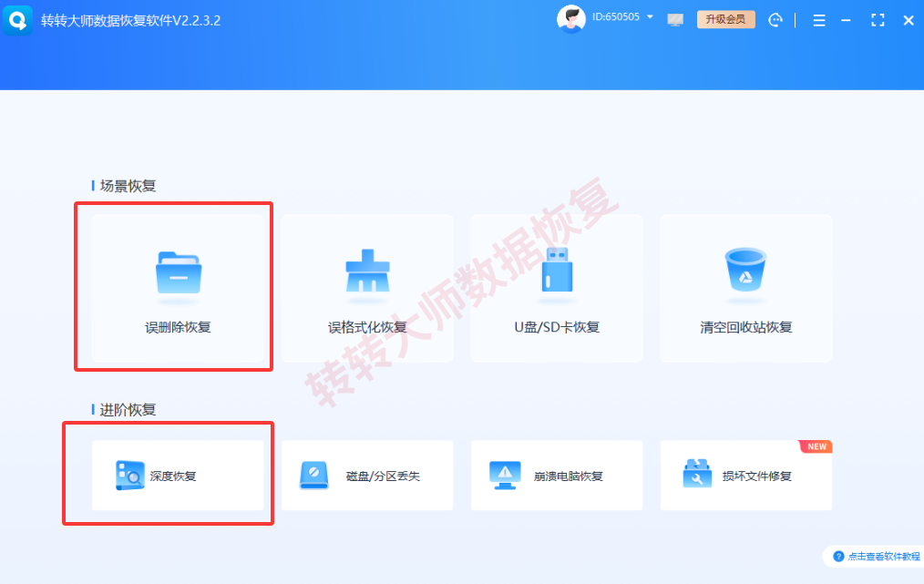Open the 崩溃电脑恢复 monitor warning icon

(x=505, y=475)
